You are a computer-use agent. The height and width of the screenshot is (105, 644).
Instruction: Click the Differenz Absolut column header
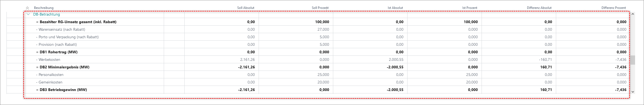tap(539, 8)
